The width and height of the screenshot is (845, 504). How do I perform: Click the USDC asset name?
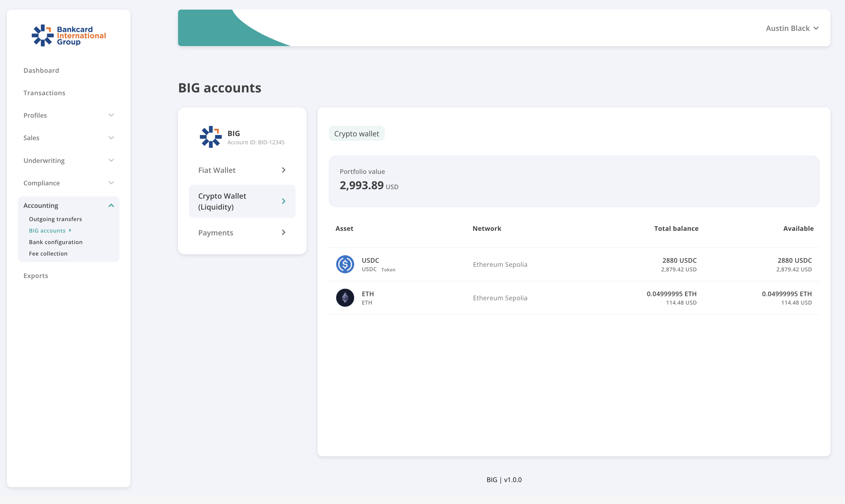(370, 260)
